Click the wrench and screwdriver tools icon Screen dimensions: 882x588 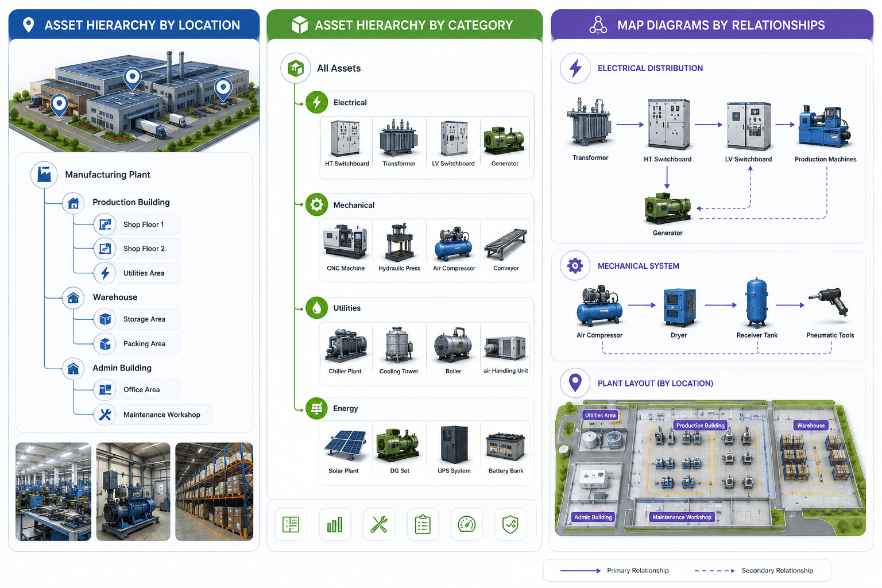pos(379,524)
